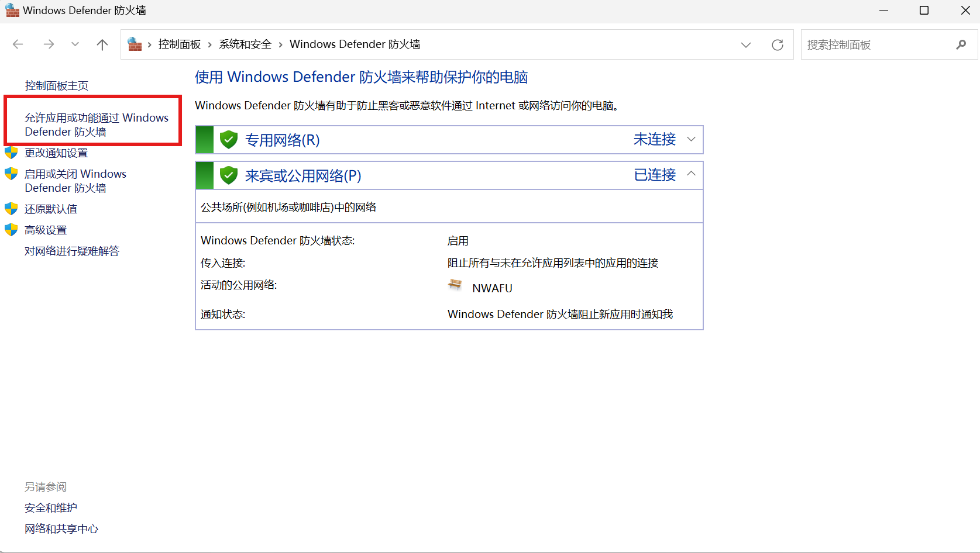The width and height of the screenshot is (980, 553).
Task: Go up one level with the up arrow
Action: [102, 44]
